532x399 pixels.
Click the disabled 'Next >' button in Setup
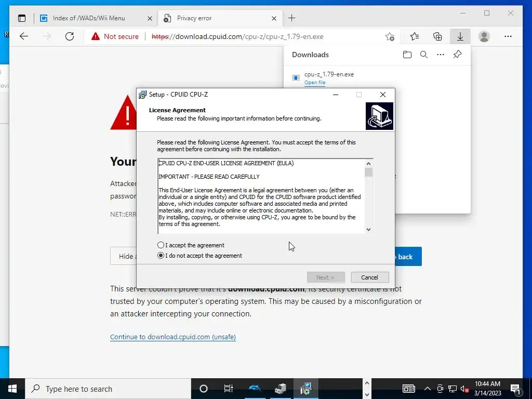click(x=326, y=277)
